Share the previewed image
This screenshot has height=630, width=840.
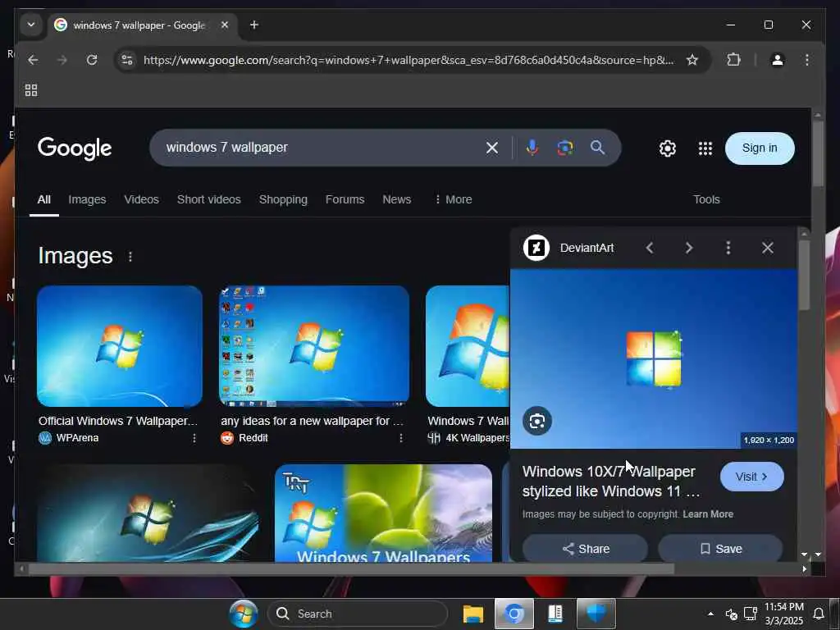click(x=585, y=548)
